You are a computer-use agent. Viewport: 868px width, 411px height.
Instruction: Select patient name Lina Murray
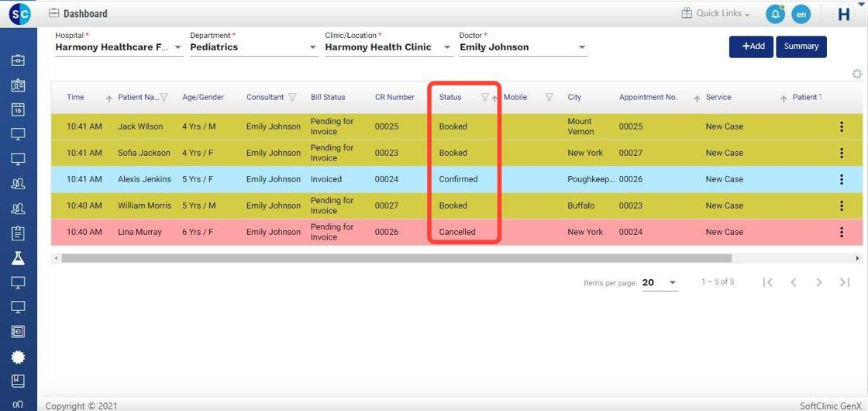pyautogui.click(x=139, y=232)
